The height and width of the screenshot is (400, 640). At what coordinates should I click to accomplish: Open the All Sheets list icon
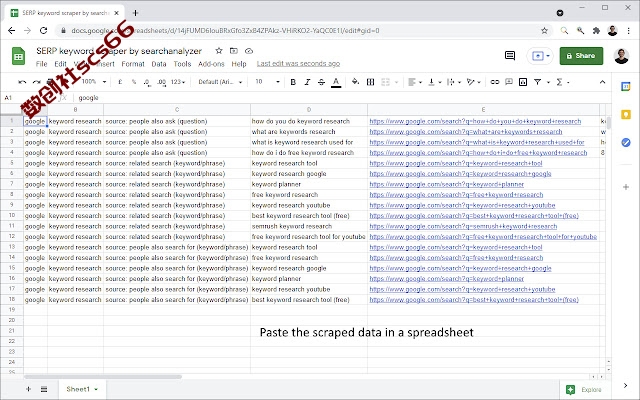point(44,389)
